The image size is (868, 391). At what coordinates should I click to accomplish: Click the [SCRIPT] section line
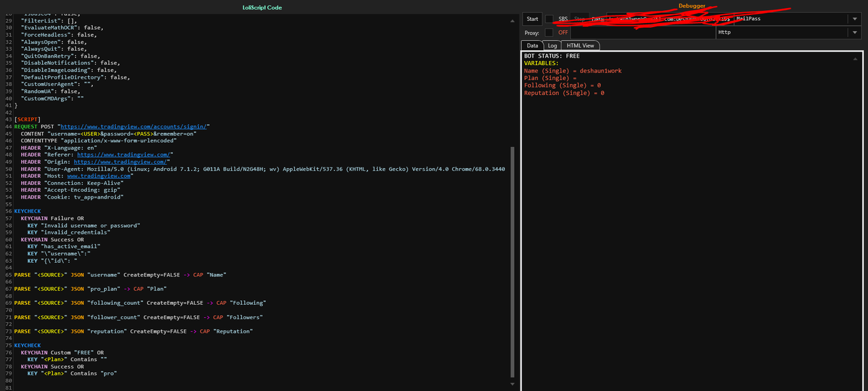28,119
